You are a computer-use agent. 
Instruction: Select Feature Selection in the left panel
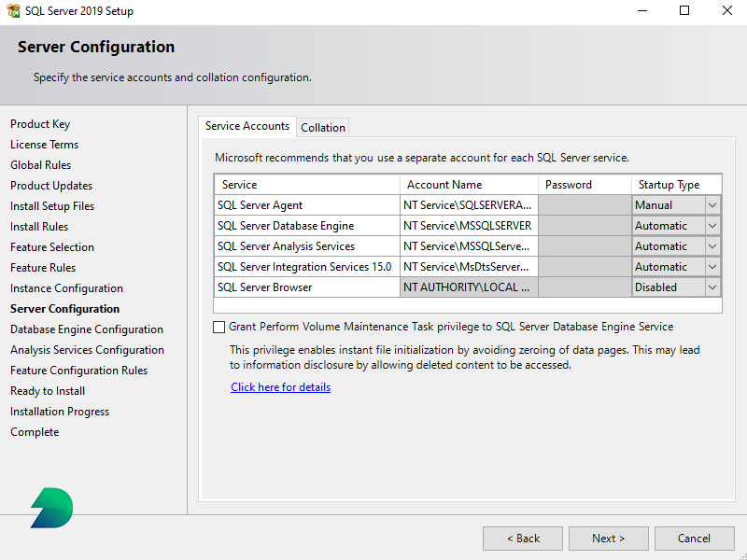(51, 246)
